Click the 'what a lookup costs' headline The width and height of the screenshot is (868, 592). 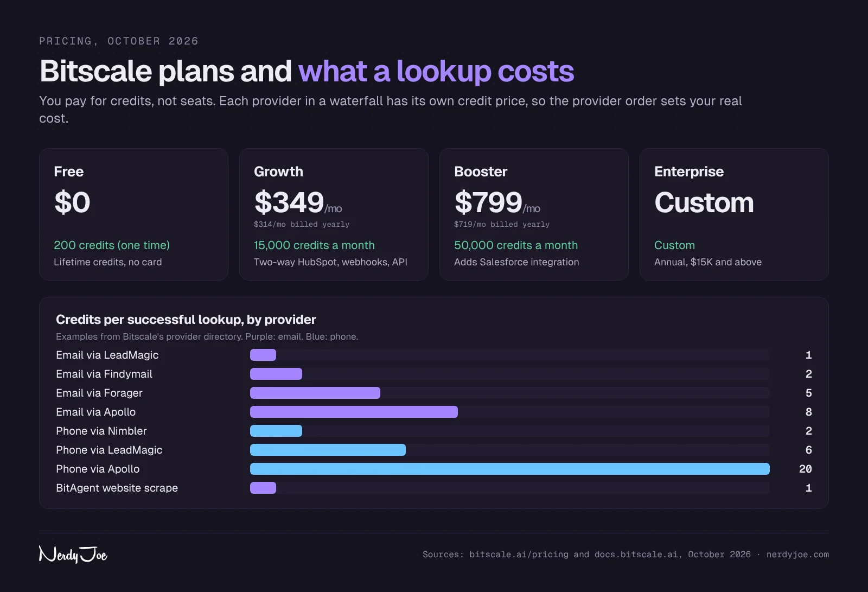click(x=436, y=71)
